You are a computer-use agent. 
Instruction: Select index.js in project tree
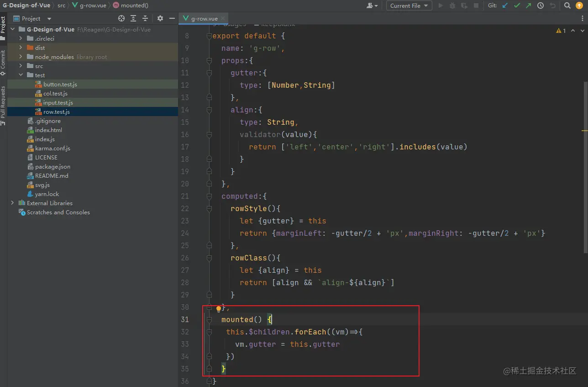[45, 139]
